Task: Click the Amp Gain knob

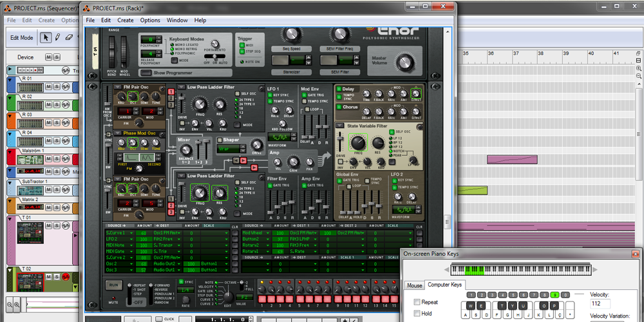Action: pos(293,162)
